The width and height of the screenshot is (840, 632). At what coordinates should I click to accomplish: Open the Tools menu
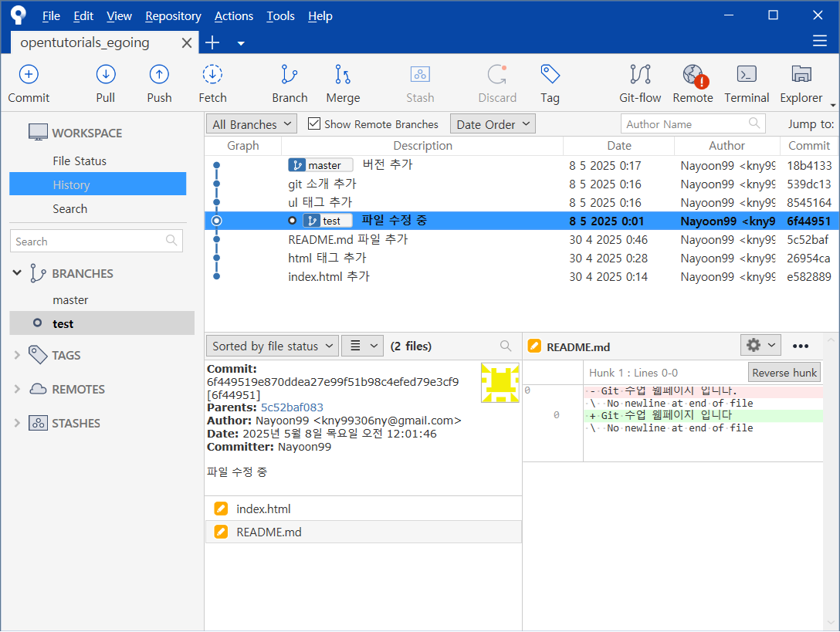(281, 16)
